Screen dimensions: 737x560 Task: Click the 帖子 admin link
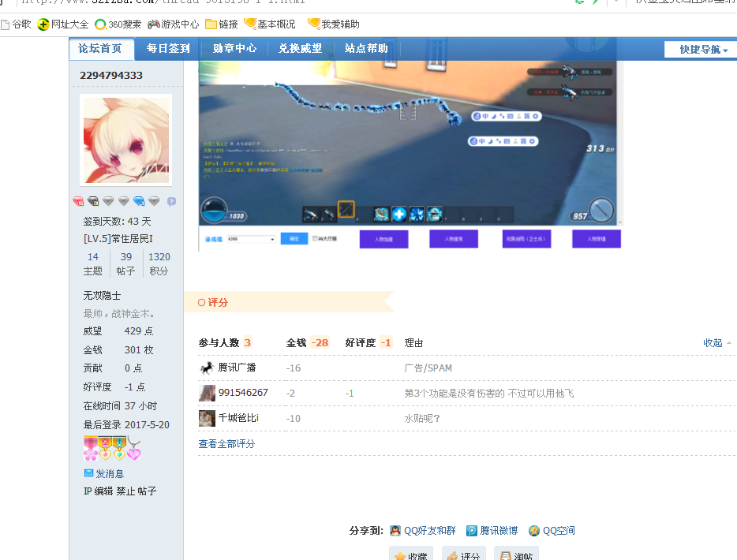pyautogui.click(x=147, y=491)
